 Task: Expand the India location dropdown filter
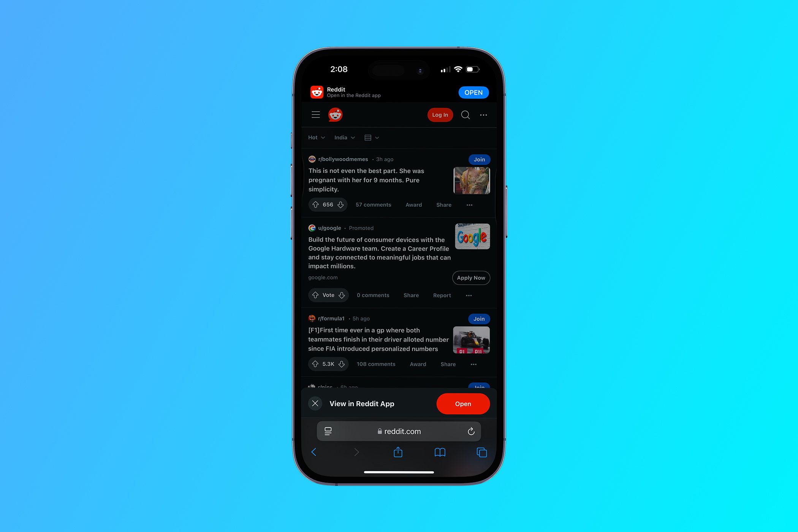343,137
